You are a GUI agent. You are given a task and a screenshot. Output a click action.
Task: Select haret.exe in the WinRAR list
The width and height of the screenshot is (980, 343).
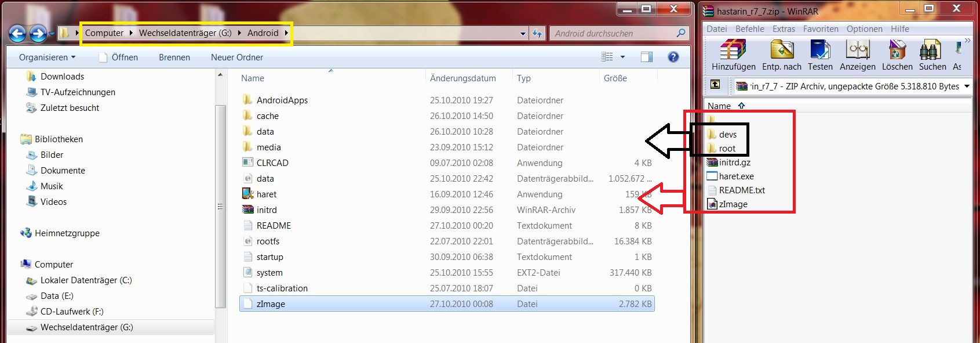coord(730,176)
